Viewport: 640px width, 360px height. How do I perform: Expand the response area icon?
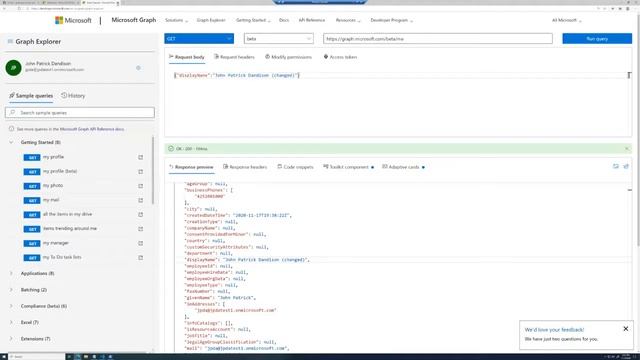coord(616,167)
